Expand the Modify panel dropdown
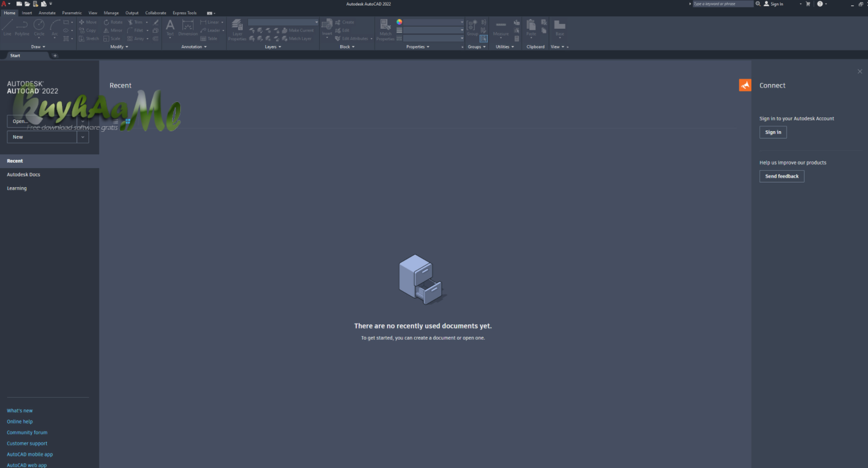This screenshot has height=468, width=868. click(x=119, y=47)
